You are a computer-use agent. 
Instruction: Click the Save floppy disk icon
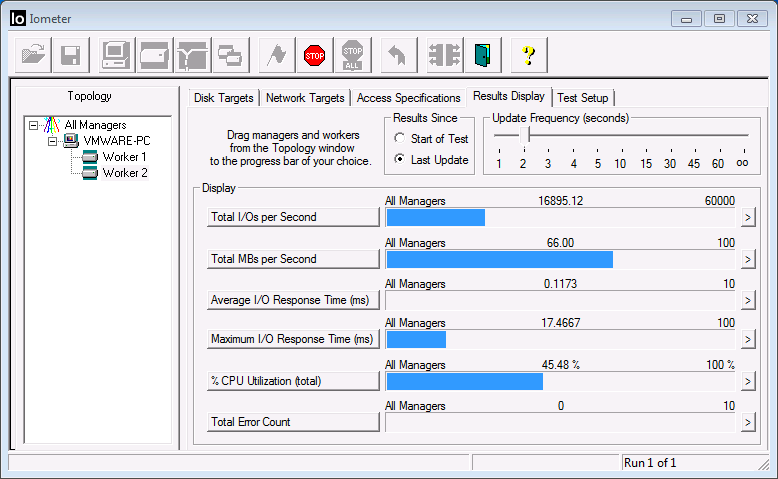pyautogui.click(x=71, y=55)
